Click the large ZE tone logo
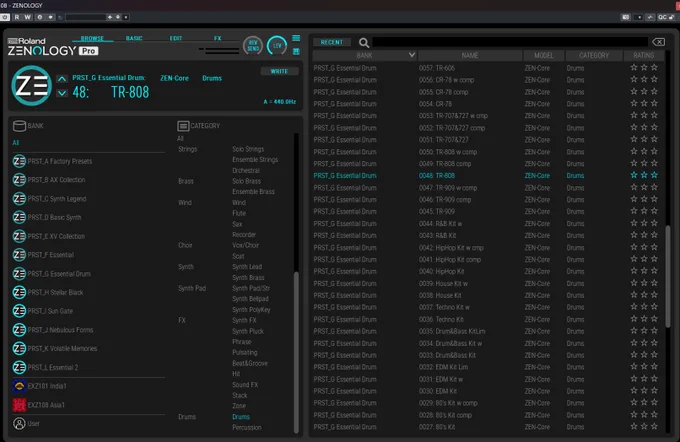 coord(31,85)
